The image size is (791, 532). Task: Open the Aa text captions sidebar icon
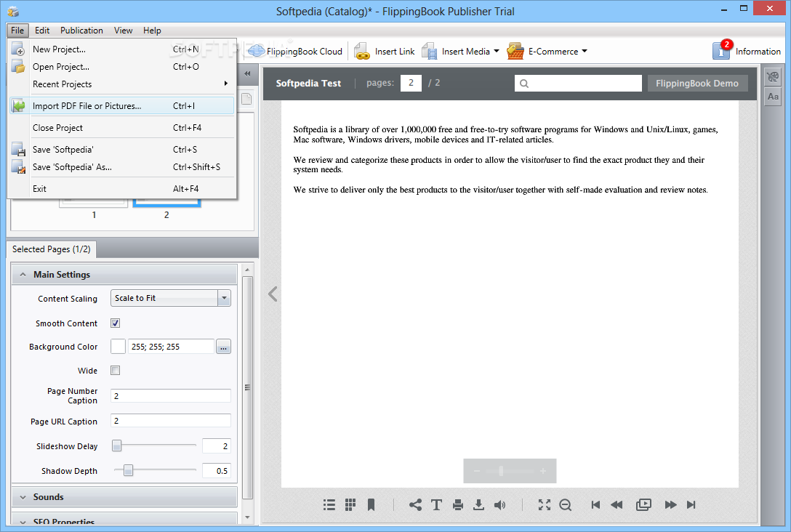pos(773,97)
